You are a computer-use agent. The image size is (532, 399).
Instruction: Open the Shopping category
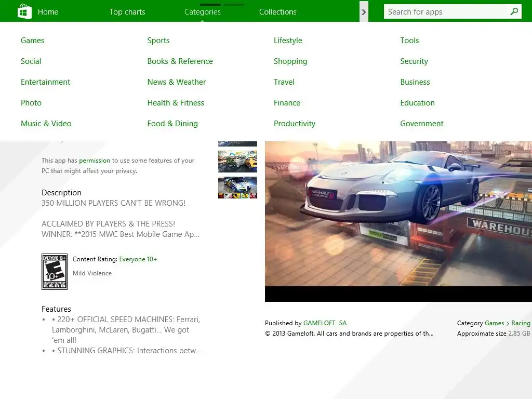[x=290, y=61]
